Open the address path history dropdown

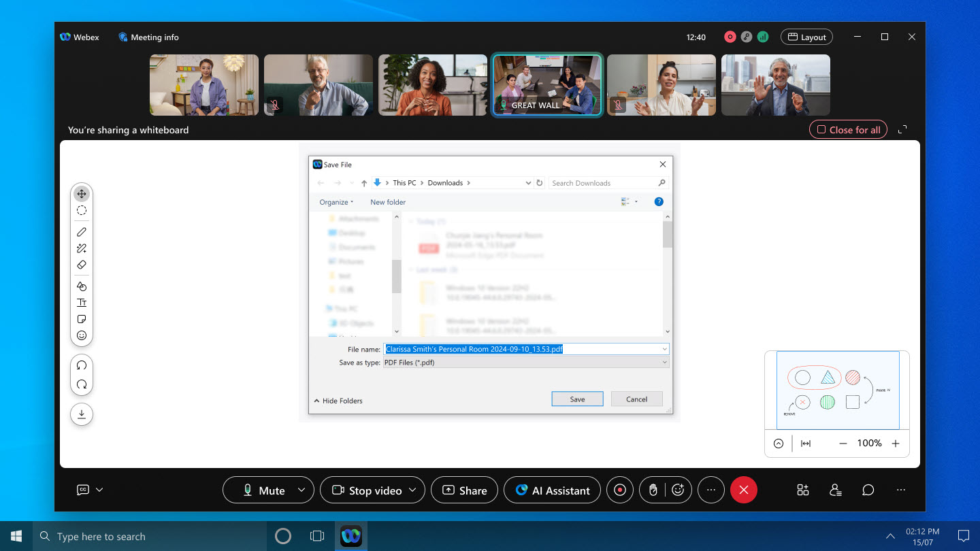point(528,183)
